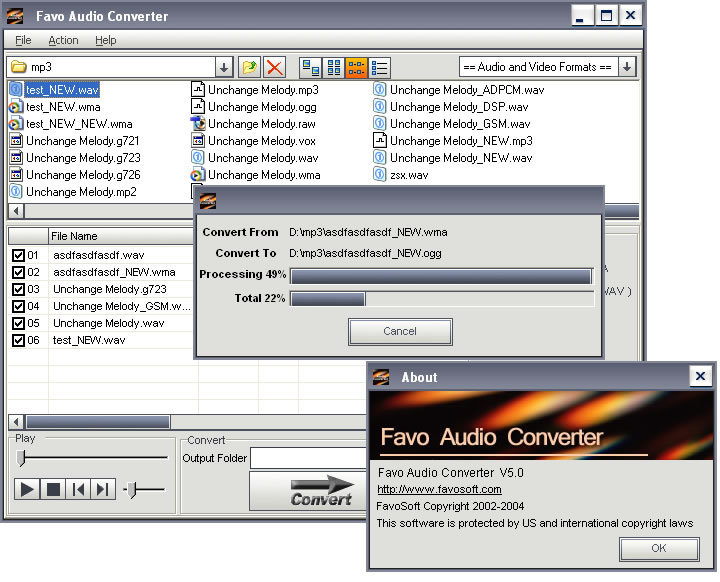Click the File Name column header

pyautogui.click(x=121, y=236)
